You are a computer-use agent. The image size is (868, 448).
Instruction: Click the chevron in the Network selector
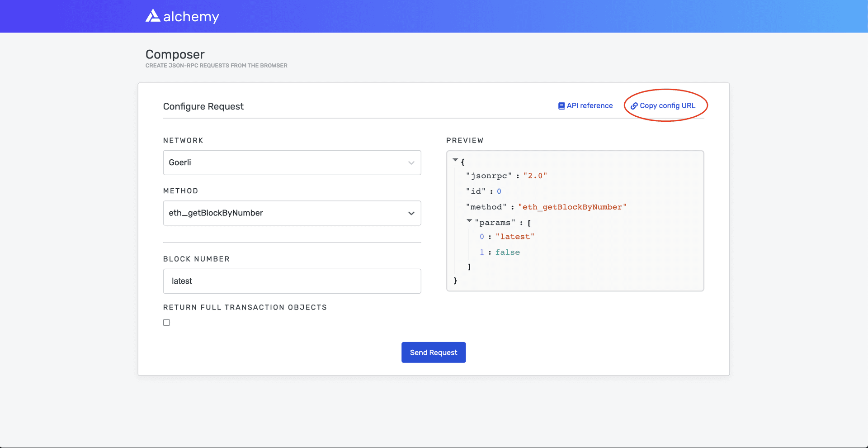pos(411,162)
